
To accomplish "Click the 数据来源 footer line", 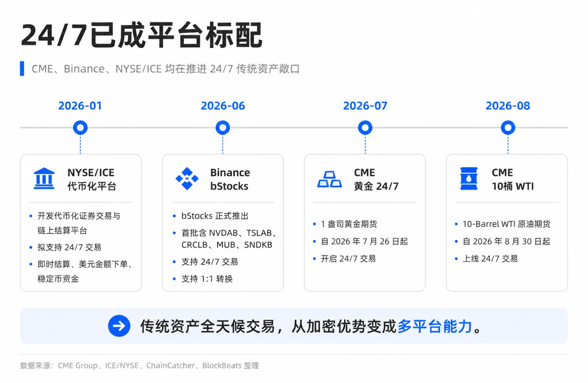I will (x=140, y=366).
